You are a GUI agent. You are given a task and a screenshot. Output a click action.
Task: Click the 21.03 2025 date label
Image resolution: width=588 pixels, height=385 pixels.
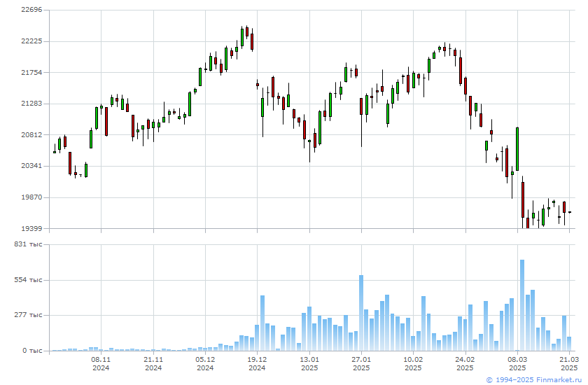point(569,363)
